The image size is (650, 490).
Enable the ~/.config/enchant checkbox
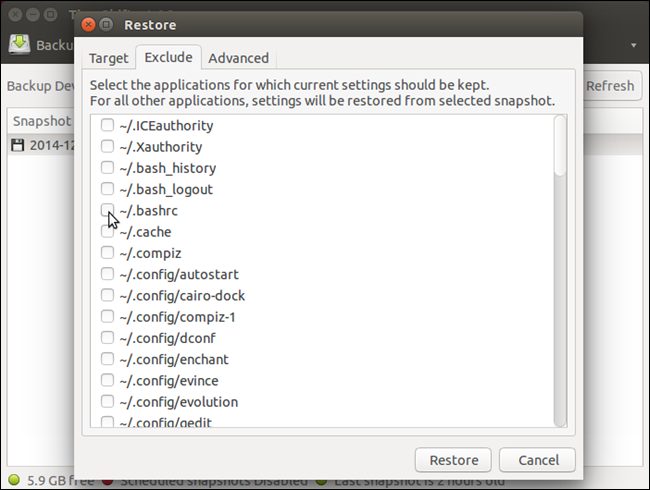107,359
